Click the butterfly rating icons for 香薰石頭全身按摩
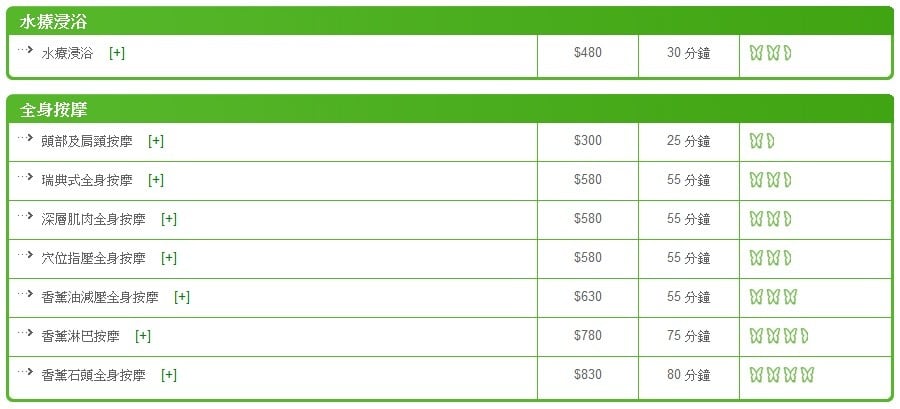Screen dimensions: 900x409 pyautogui.click(x=782, y=375)
